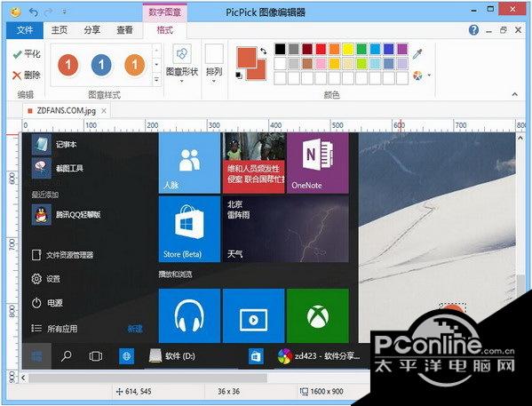
Task: Click 设置 settings in the captured start menu
Action: [x=46, y=279]
